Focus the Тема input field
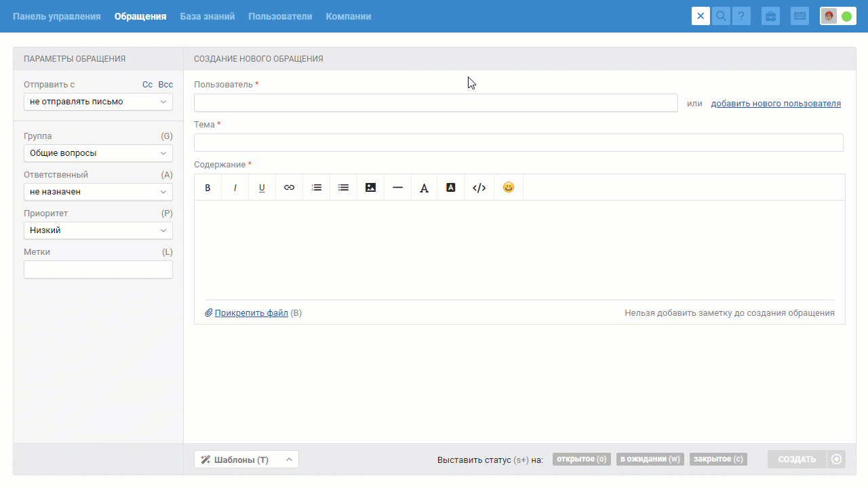Viewport: 868px width, 488px height. [519, 142]
